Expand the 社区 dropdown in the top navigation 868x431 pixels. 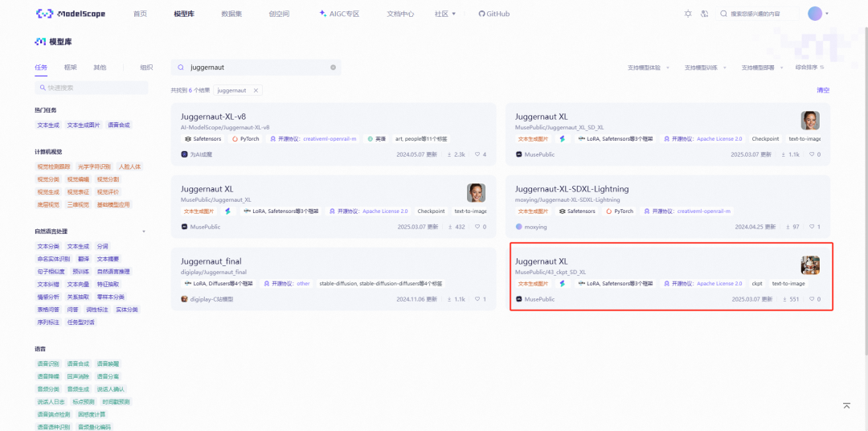click(445, 14)
